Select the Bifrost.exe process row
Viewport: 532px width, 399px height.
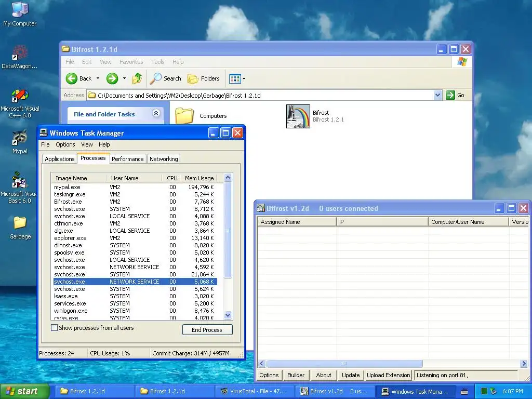[135, 202]
